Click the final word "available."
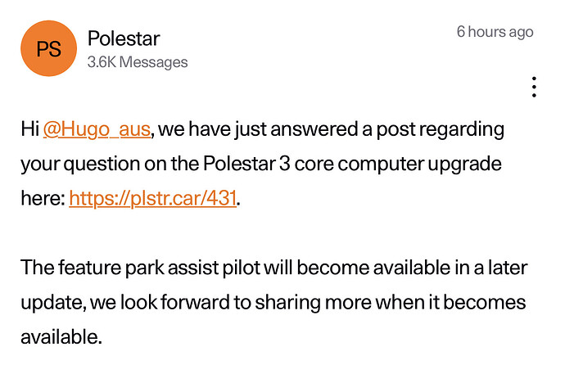565x392 pixels. click(x=61, y=337)
